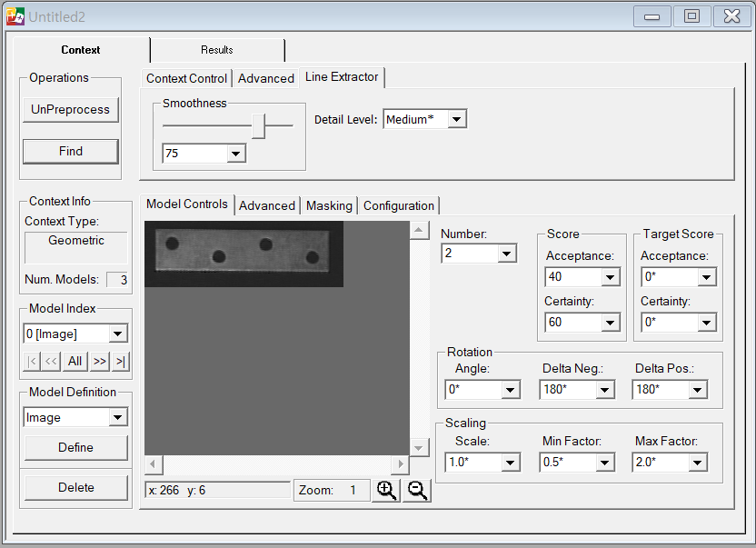The image size is (756, 548).
Task: Open Target Score Certainty dropdown
Action: point(706,323)
